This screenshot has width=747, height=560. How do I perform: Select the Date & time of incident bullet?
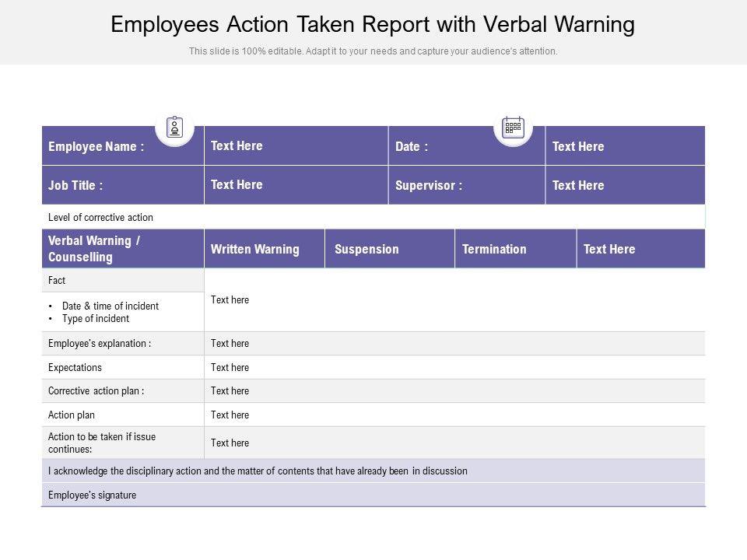tap(110, 306)
